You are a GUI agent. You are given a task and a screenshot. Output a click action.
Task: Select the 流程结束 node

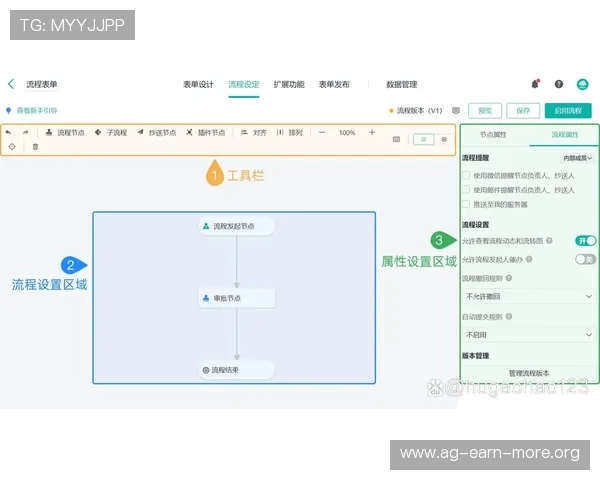[x=236, y=370]
